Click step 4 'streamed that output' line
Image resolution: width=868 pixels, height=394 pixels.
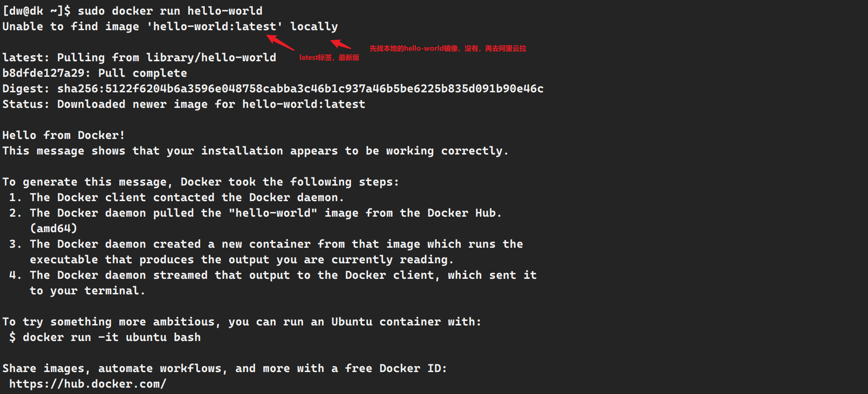pos(273,275)
